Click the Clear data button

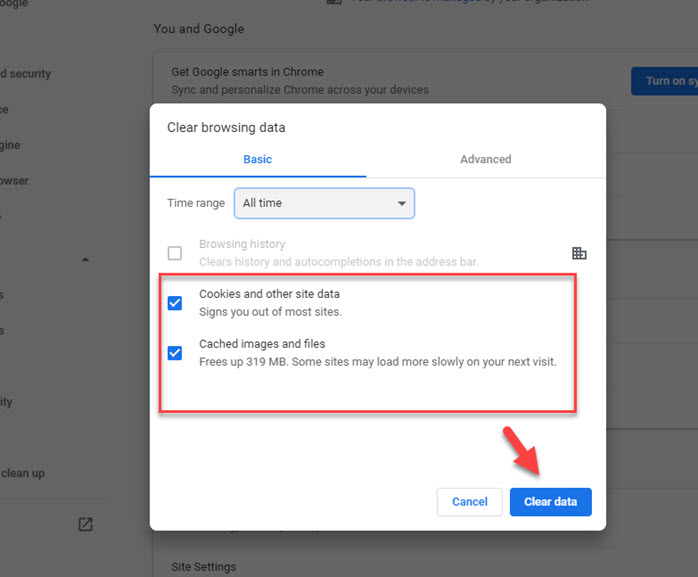tap(551, 502)
